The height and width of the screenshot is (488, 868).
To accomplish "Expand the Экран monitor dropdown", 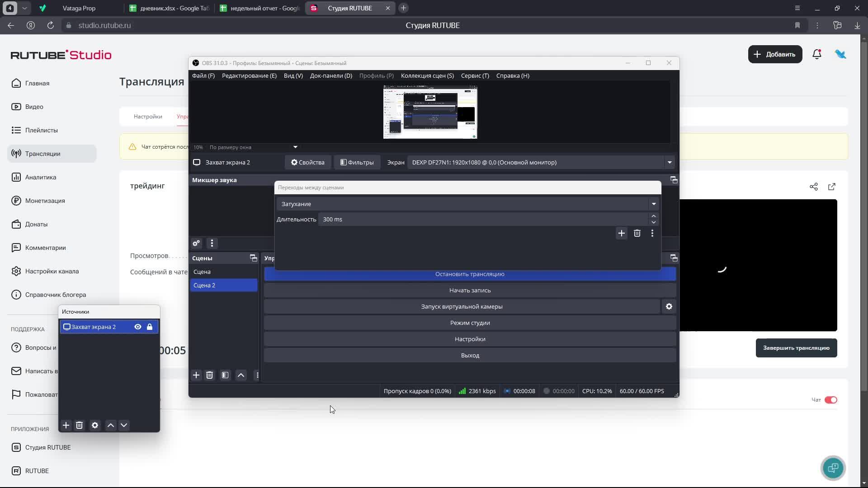I will pos(670,162).
